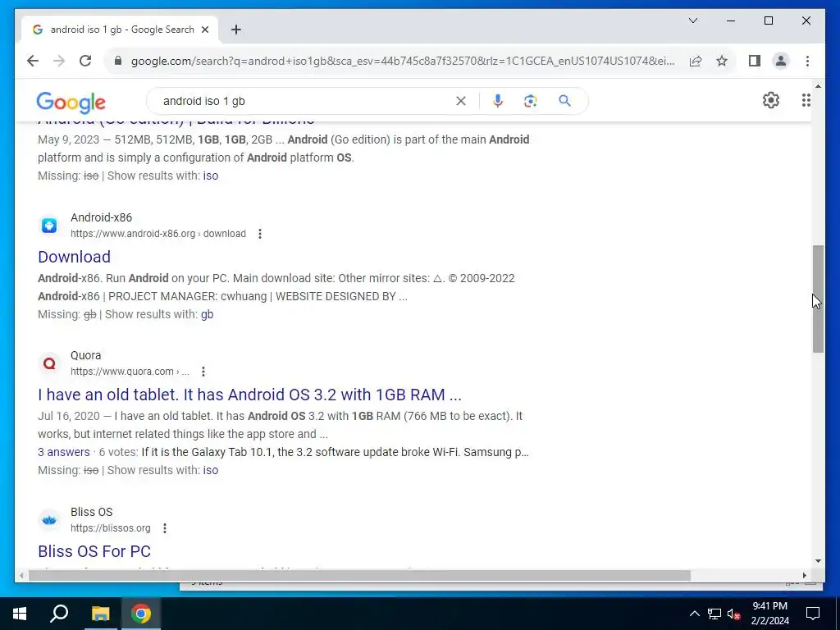Click the scroll-up arrow of page
The width and height of the screenshot is (840, 630).
[x=818, y=85]
